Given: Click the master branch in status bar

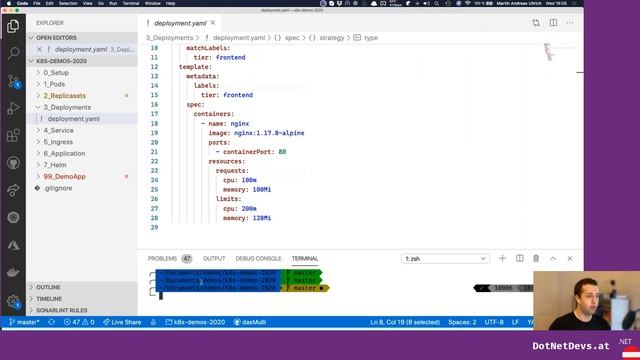Looking at the screenshot, I should (x=24, y=322).
